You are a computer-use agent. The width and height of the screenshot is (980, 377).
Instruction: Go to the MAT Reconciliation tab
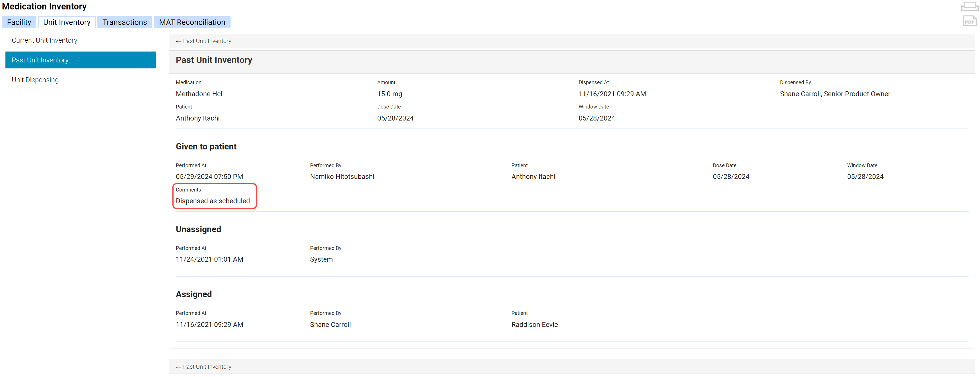pyautogui.click(x=192, y=22)
